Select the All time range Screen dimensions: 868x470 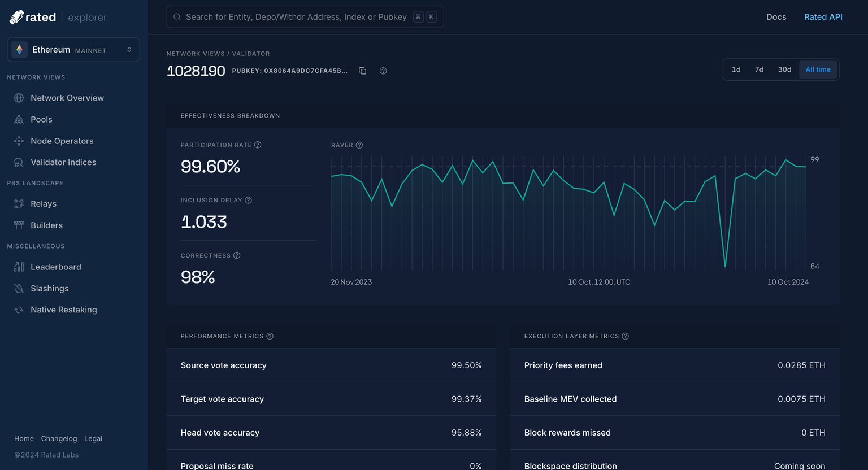(818, 69)
